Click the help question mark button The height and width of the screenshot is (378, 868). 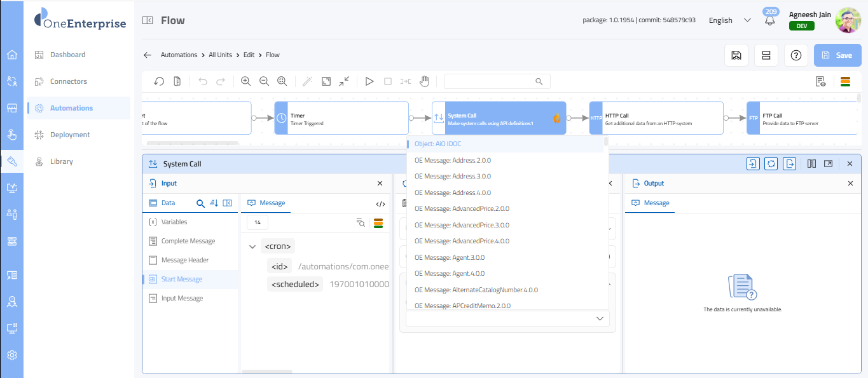tap(796, 55)
